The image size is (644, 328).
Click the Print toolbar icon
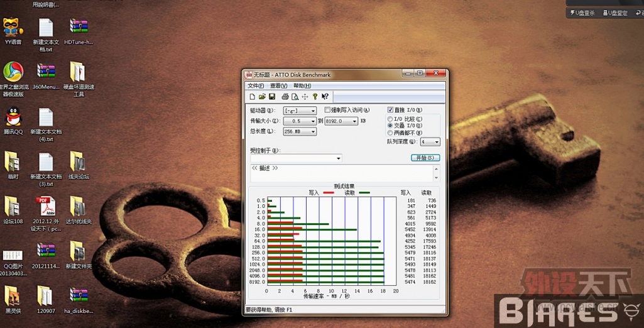285,97
